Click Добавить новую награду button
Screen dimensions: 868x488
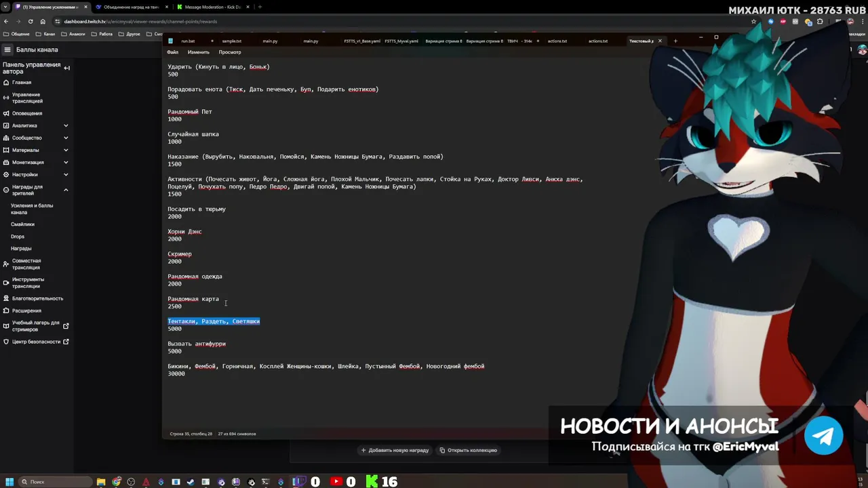pos(395,450)
